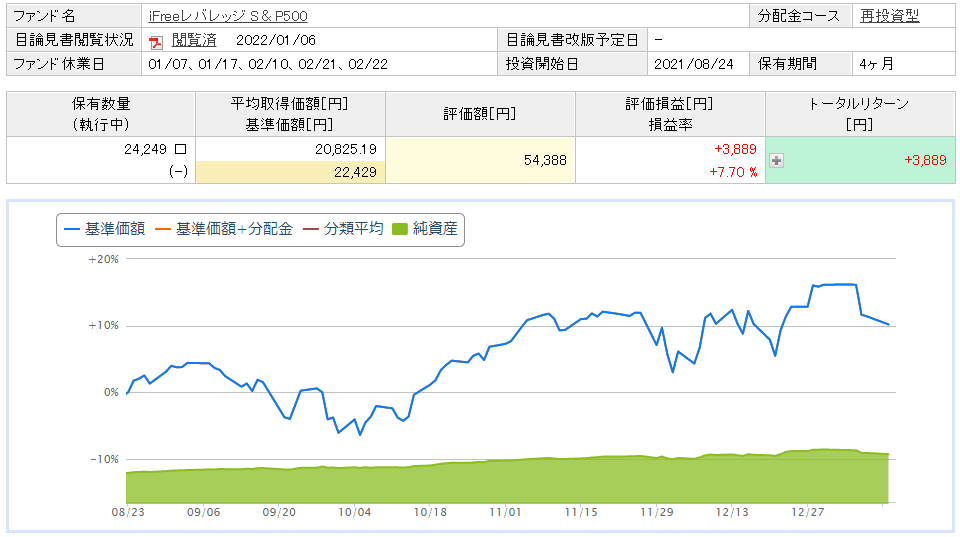This screenshot has height=537, width=960.
Task: Click the -10% y-axis label
Action: pos(104,459)
